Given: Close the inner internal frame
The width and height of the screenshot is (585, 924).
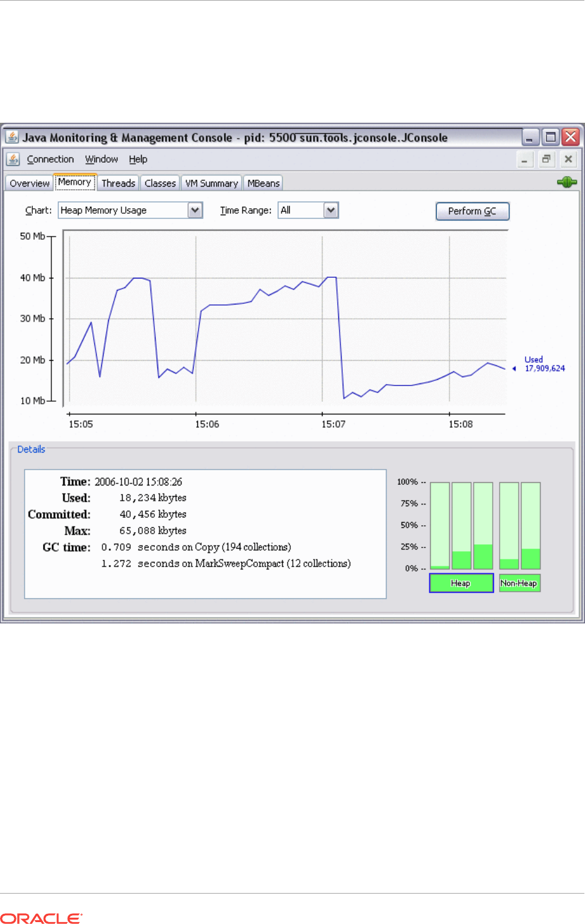Looking at the screenshot, I should click(x=568, y=159).
